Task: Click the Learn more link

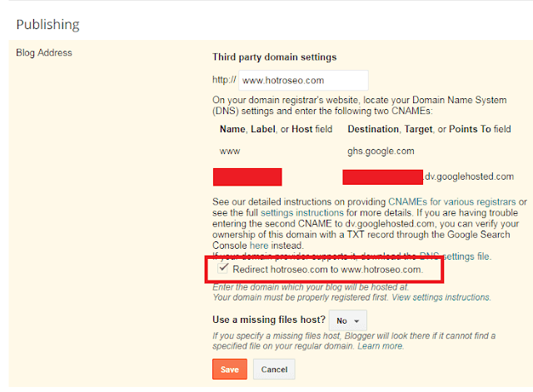Action: click(380, 346)
